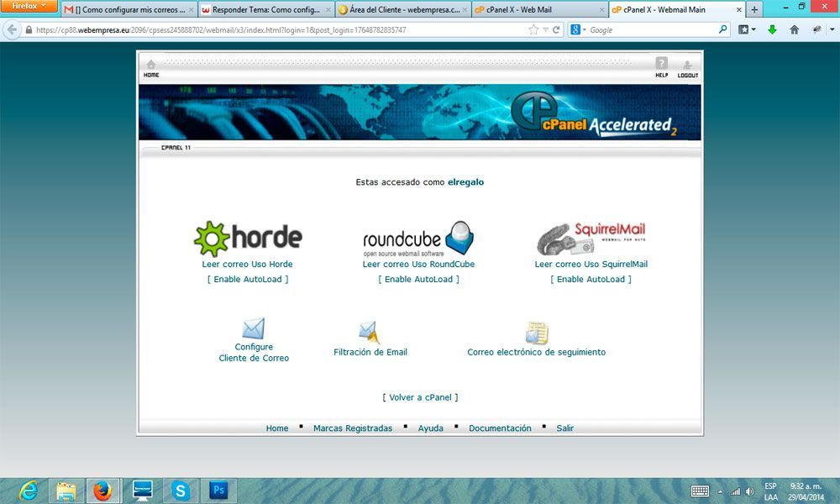Click the Google search input field

652,30
